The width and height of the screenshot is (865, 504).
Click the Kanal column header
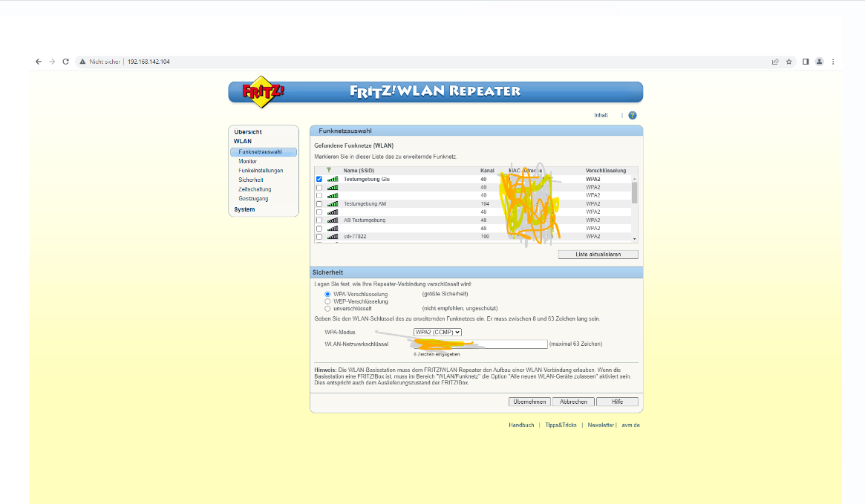click(x=487, y=171)
